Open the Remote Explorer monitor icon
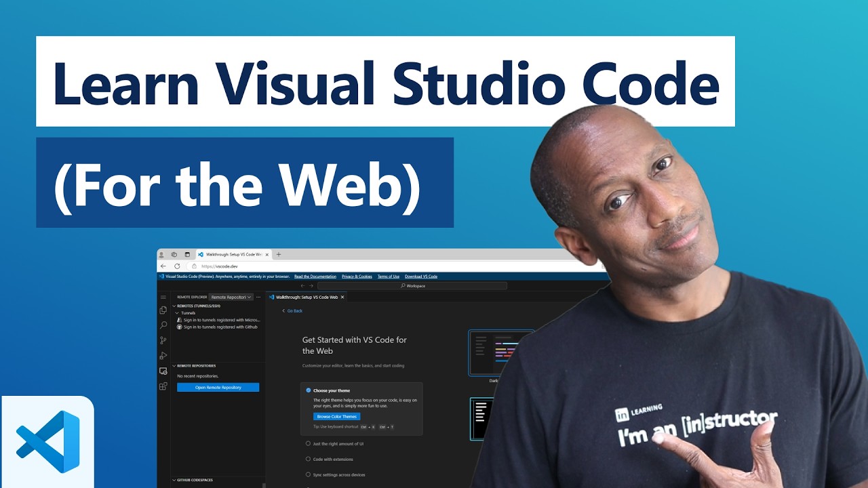 click(x=163, y=371)
